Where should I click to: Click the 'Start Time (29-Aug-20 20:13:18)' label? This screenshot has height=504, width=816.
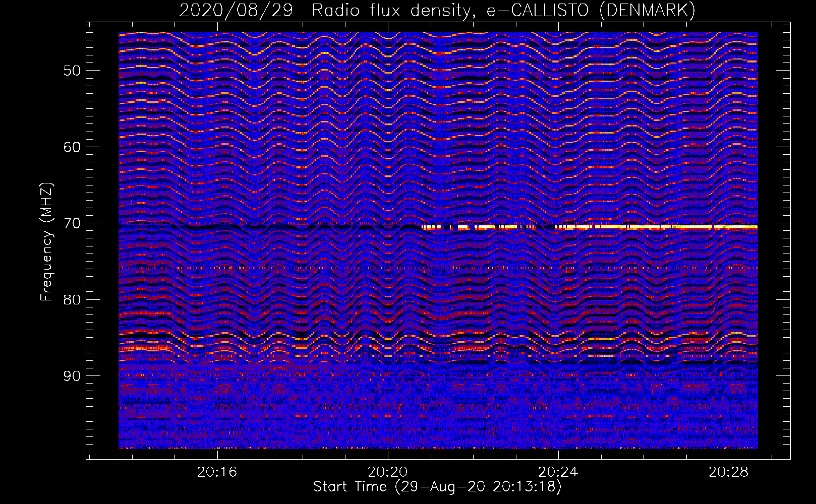(437, 487)
